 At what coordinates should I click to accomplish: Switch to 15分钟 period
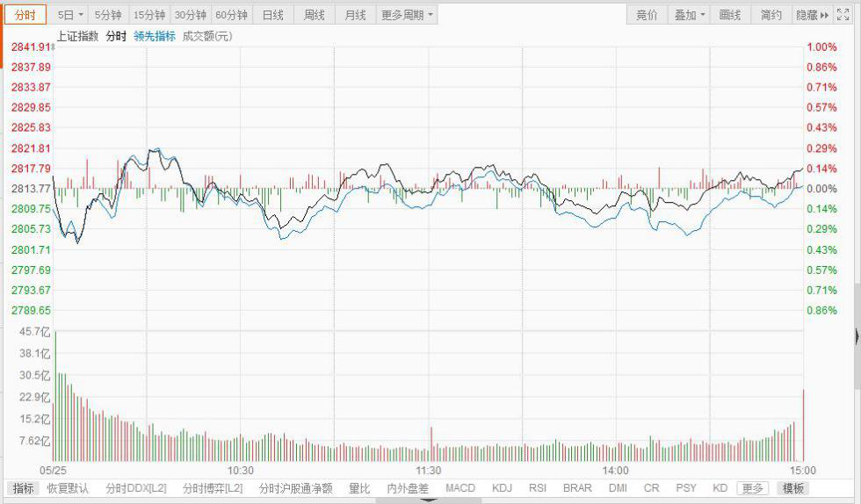[x=149, y=15]
